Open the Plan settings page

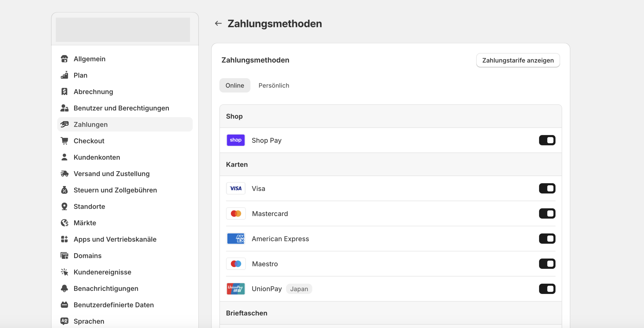tap(125, 75)
